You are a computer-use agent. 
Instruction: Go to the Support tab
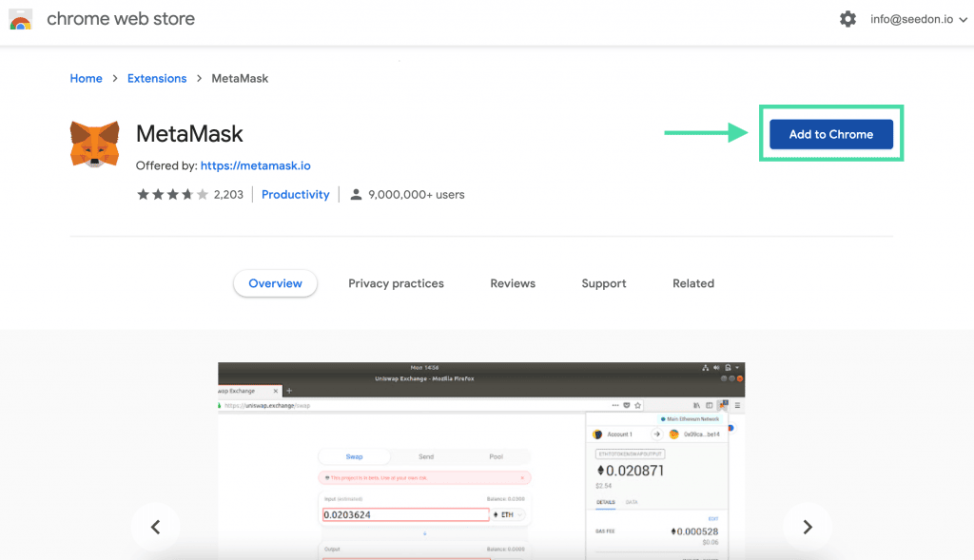pos(604,283)
